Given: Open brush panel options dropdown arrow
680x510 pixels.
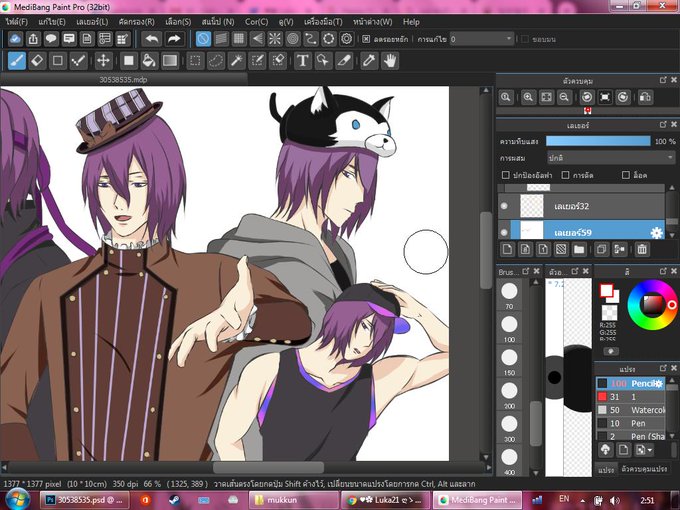Looking at the screenshot, I should click(x=644, y=450).
